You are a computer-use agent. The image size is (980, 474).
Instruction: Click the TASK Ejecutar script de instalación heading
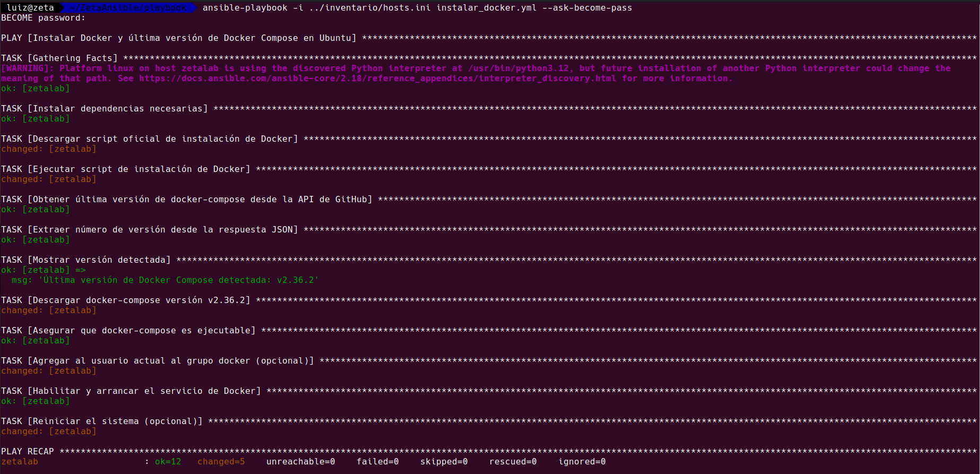(125, 169)
